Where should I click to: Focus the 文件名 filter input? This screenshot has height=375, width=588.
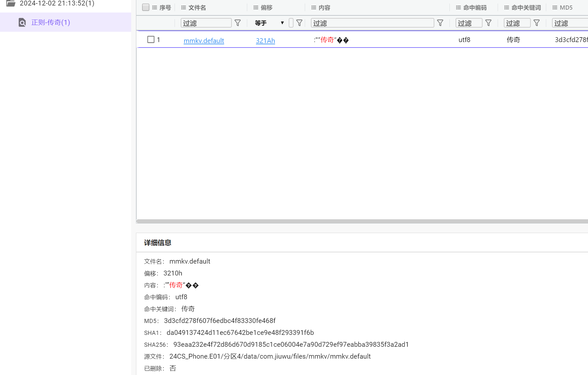click(206, 23)
